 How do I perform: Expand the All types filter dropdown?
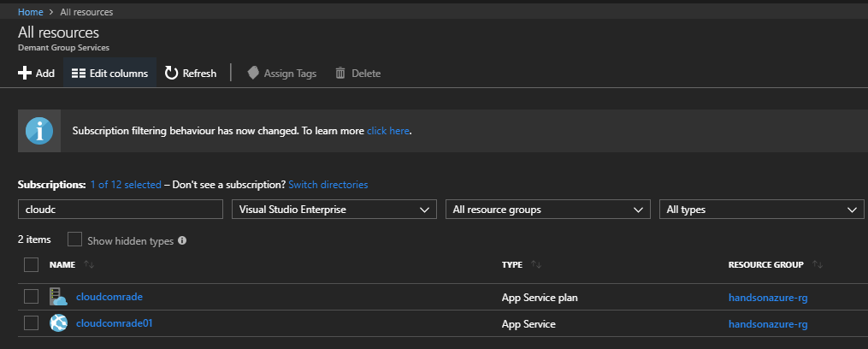click(x=762, y=210)
